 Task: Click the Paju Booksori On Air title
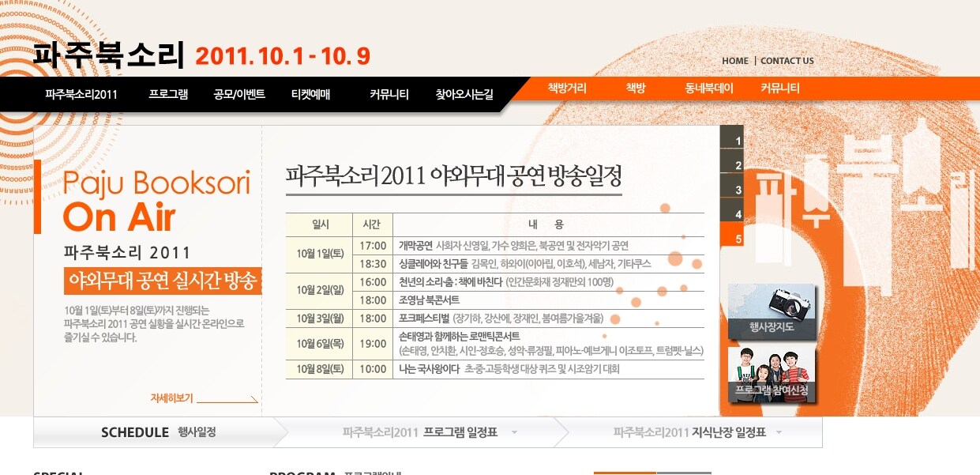pyautogui.click(x=156, y=199)
